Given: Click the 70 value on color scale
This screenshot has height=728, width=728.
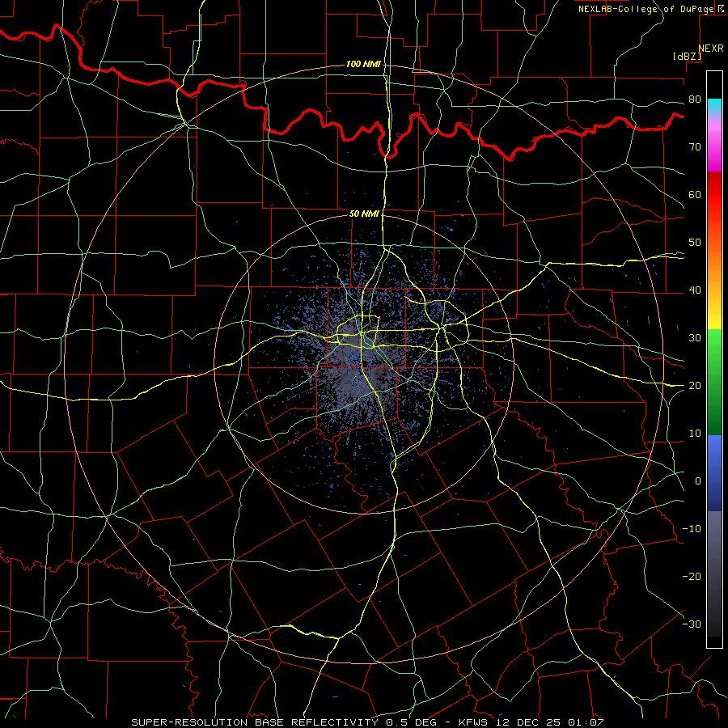Looking at the screenshot, I should pos(695,147).
